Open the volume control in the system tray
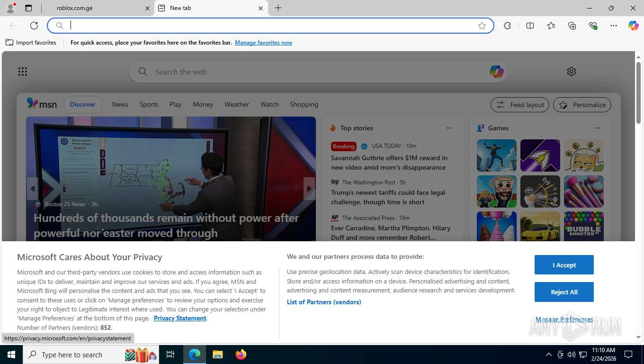 572,355
